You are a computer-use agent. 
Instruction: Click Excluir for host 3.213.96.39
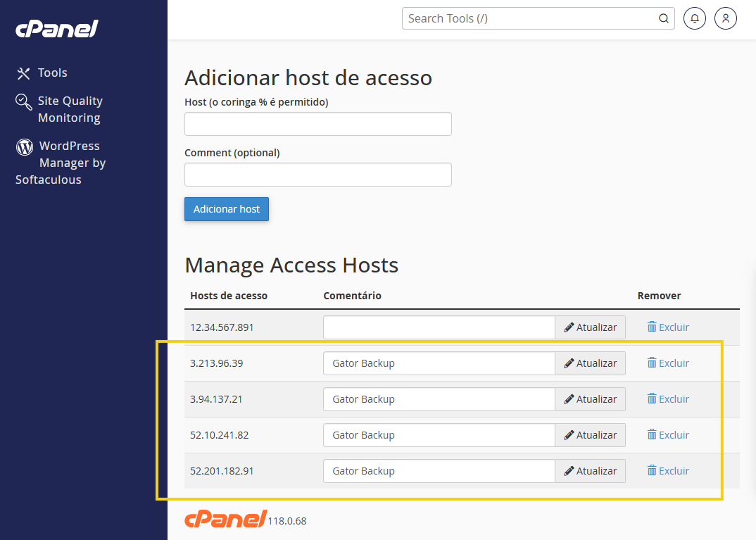tap(668, 363)
